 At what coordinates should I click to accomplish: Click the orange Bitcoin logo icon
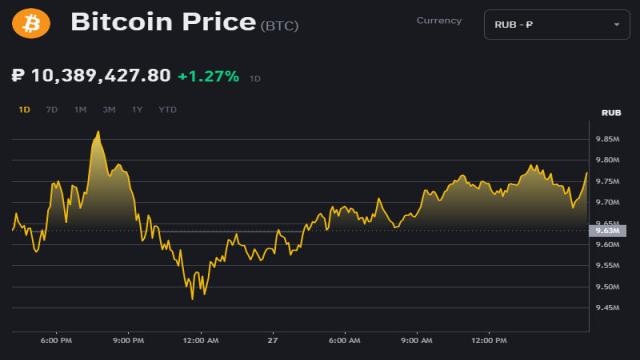(31, 23)
